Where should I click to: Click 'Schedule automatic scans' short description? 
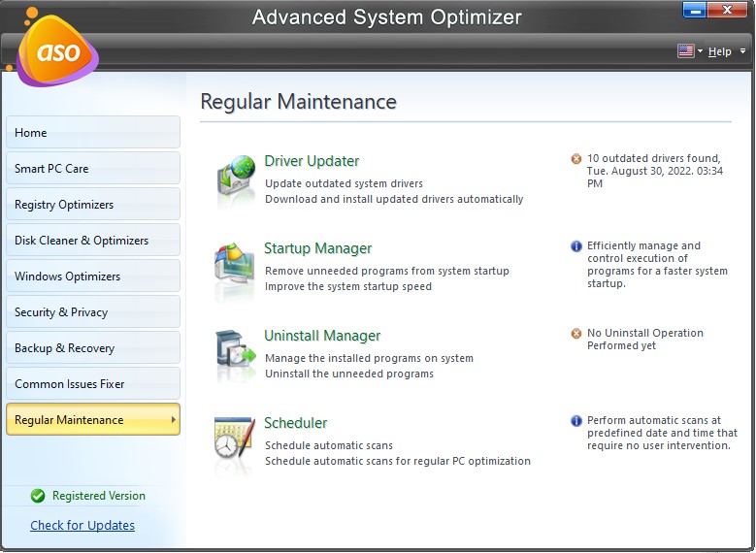(x=329, y=445)
